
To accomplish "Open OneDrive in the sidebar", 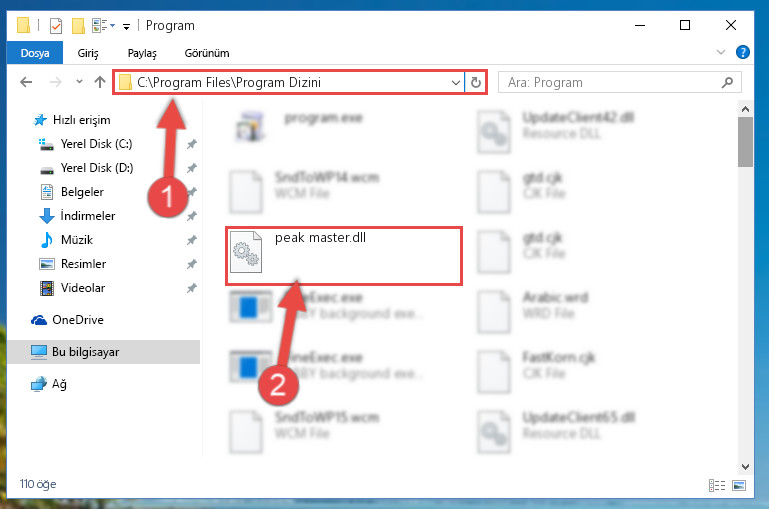I will pos(77,320).
